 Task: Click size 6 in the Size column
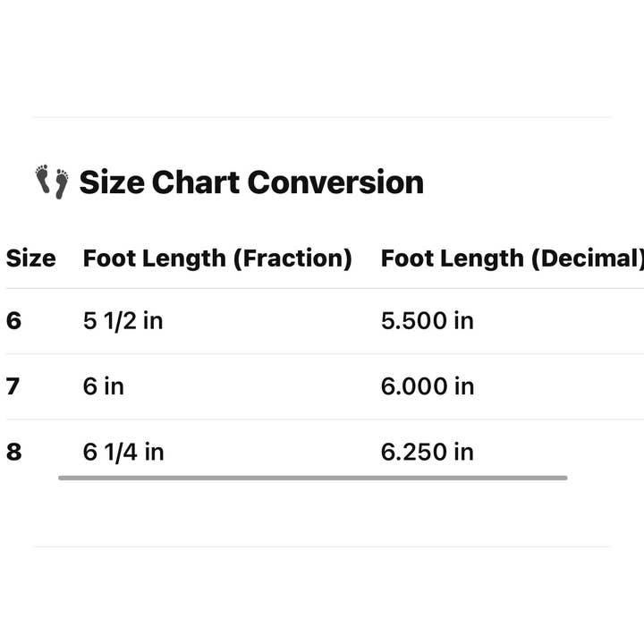[13, 320]
